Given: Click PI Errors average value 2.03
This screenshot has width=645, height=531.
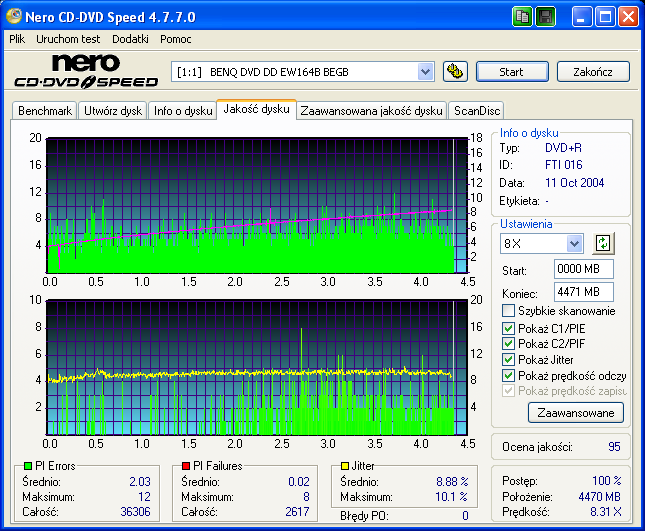Looking at the screenshot, I should [x=140, y=481].
